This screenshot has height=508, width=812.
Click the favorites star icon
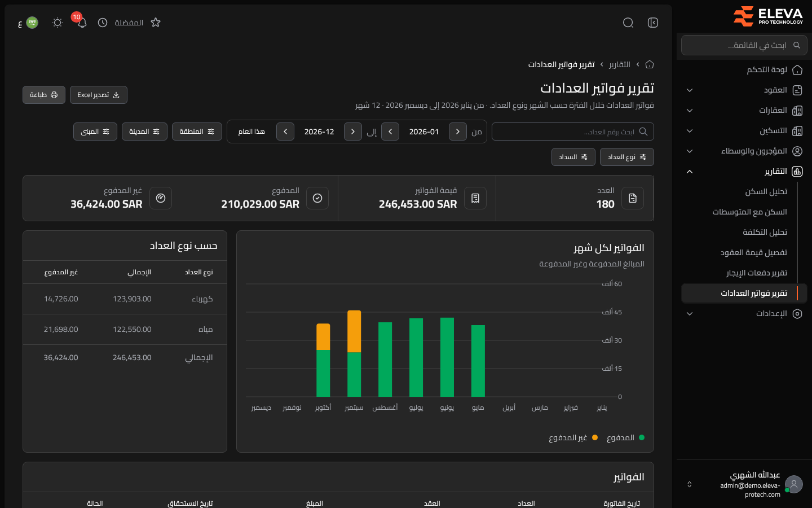(156, 23)
